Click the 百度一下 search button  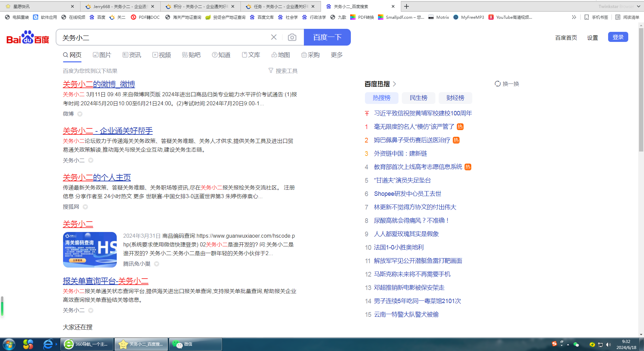pos(327,37)
